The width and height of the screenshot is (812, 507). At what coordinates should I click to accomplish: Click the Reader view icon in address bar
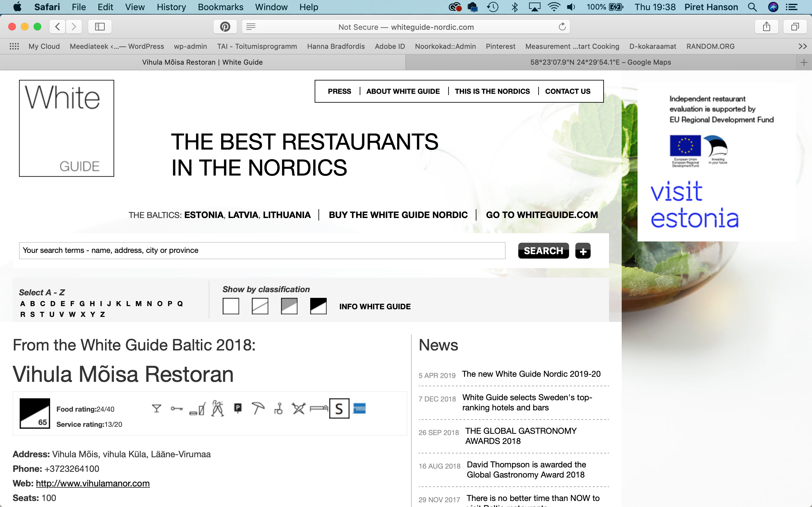[x=251, y=27]
